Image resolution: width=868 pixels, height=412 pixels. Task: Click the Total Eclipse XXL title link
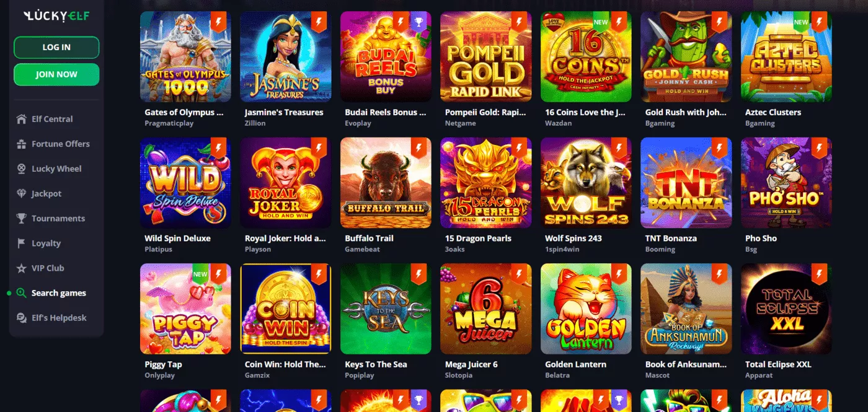pos(778,364)
